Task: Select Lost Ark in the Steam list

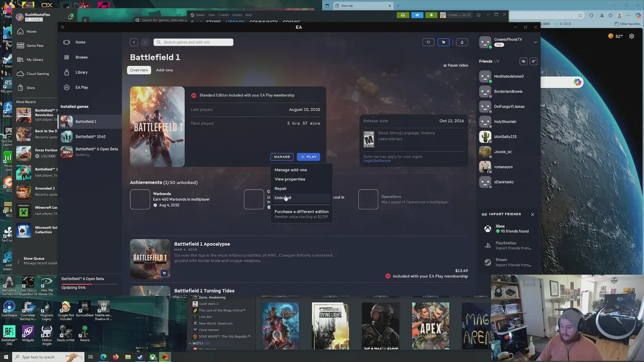Action: (205, 317)
